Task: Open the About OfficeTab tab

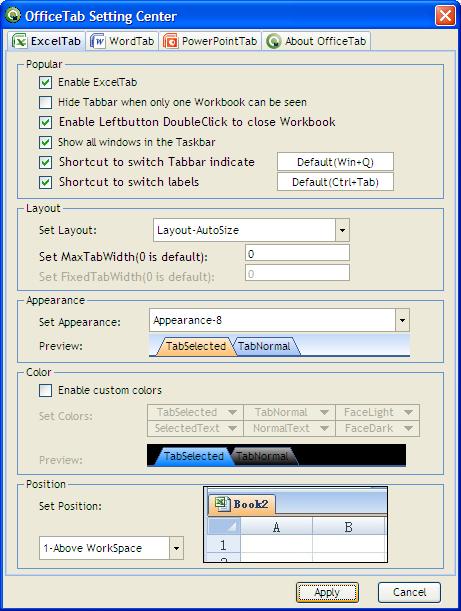Action: click(316, 41)
